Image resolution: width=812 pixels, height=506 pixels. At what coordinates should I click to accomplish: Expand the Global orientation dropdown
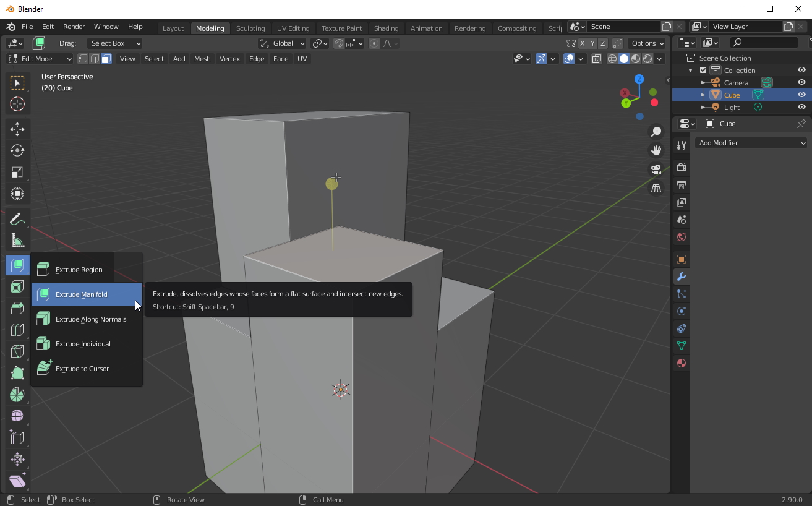point(283,43)
